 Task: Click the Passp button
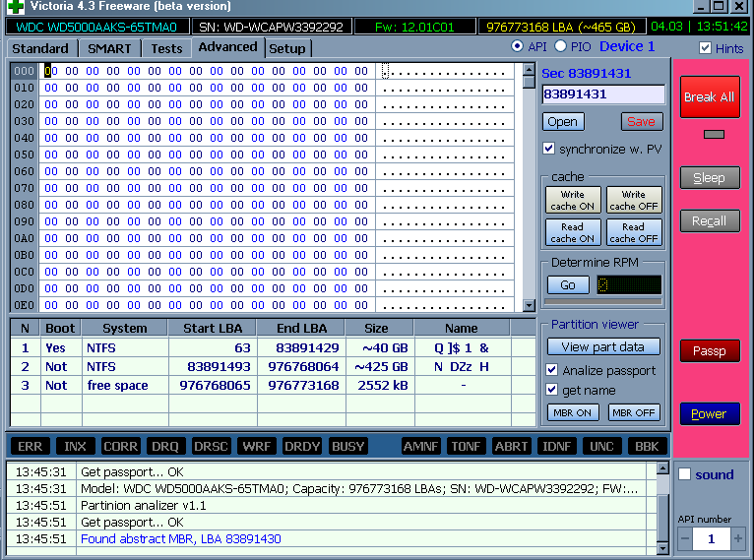point(710,351)
